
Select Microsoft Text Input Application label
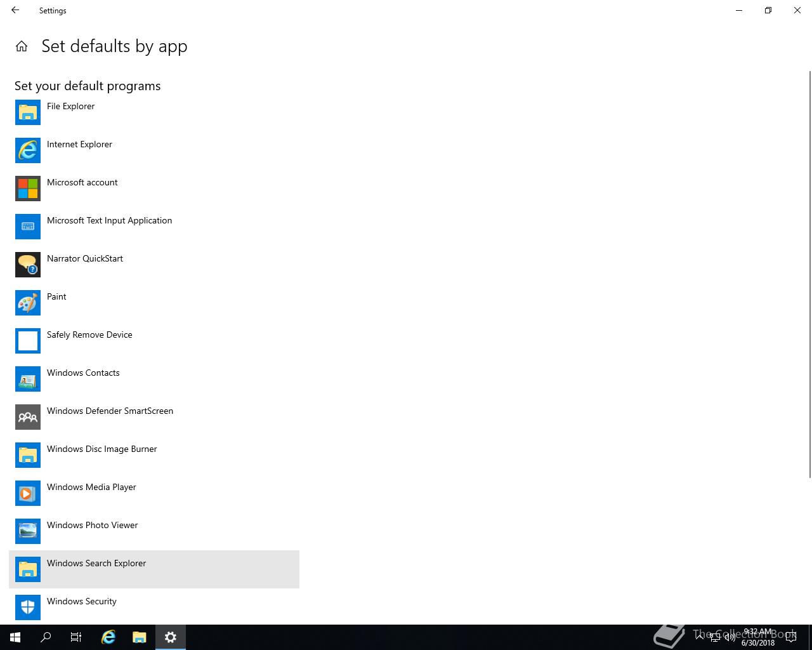point(109,220)
